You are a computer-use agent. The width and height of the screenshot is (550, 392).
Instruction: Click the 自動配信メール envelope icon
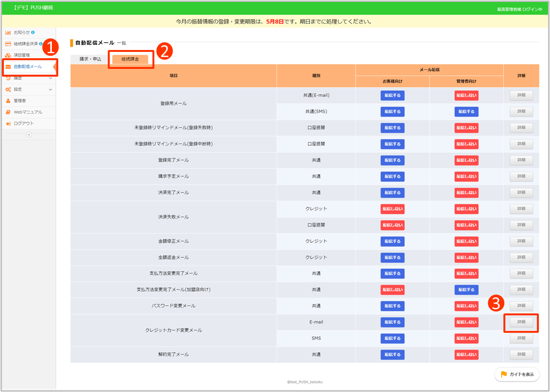(x=8, y=66)
